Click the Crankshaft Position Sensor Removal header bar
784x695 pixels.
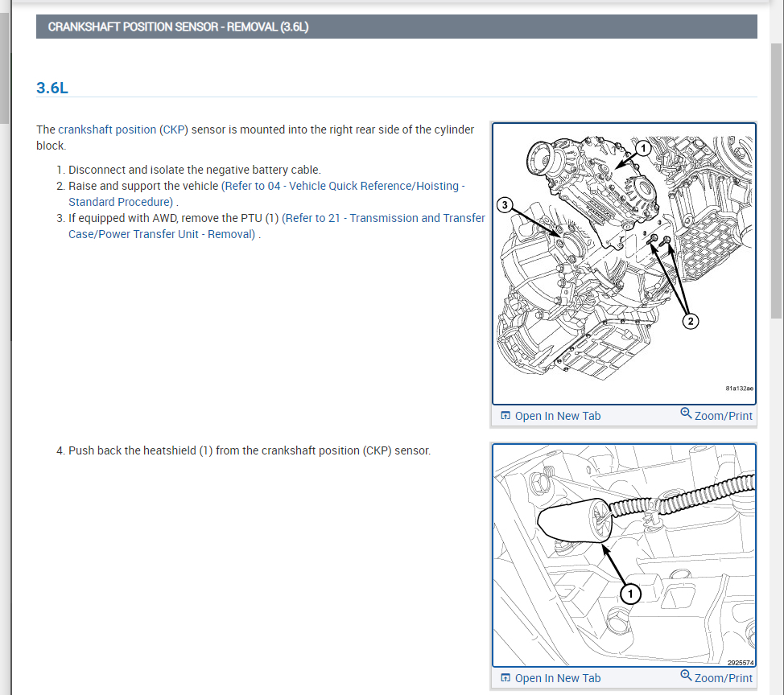click(x=396, y=27)
